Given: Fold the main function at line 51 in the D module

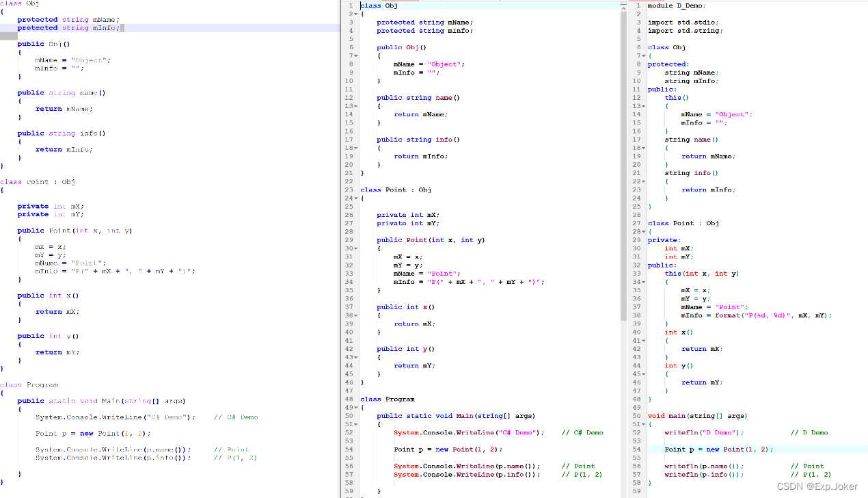Looking at the screenshot, I should click(x=643, y=424).
